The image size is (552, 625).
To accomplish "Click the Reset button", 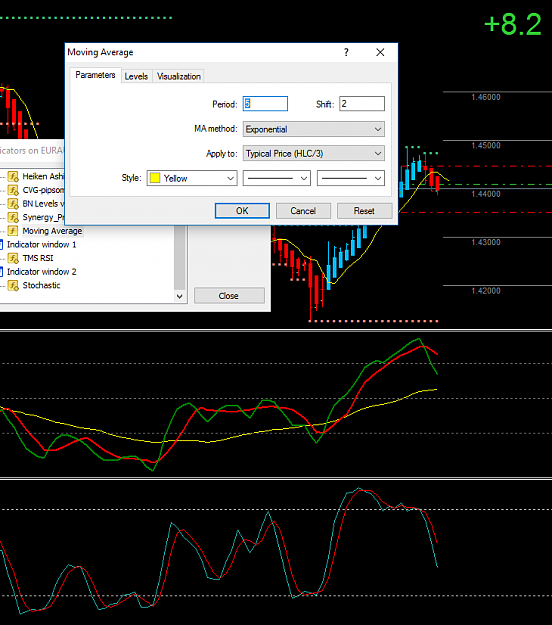I will (364, 210).
